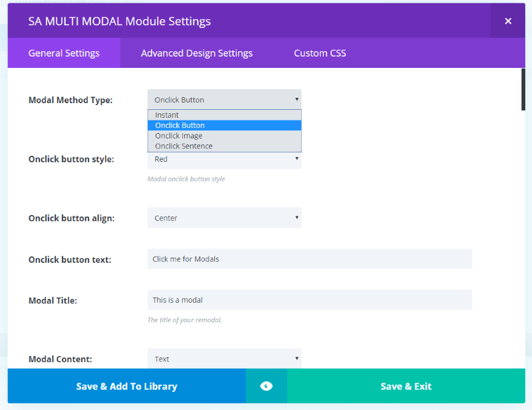The height and width of the screenshot is (410, 532).
Task: Open the Onclick button align dropdown
Action: pos(224,218)
